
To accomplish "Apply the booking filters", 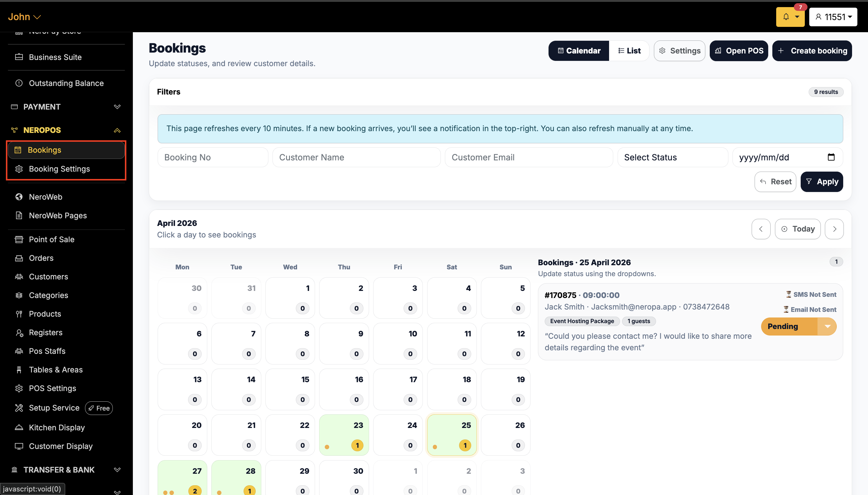I will pos(821,182).
